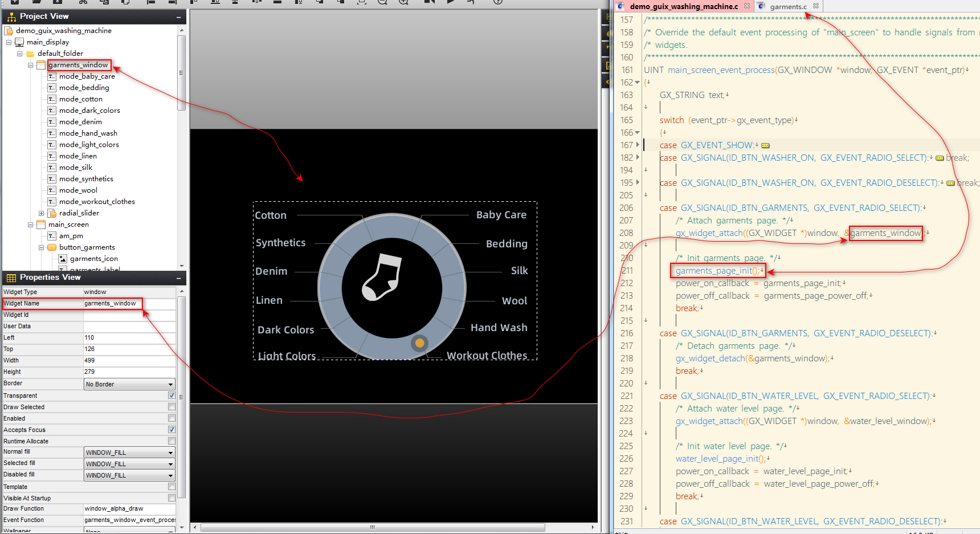The height and width of the screenshot is (534, 980).
Task: Click the orange knob on radial slider
Action: pos(420,343)
